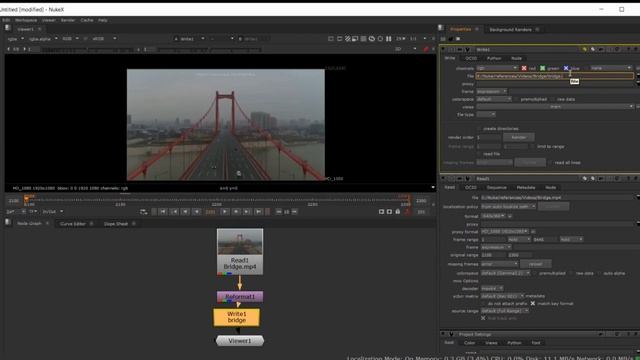The height and width of the screenshot is (360, 640).
Task: Click the Node Graph pane menu icon
Action: (7, 222)
